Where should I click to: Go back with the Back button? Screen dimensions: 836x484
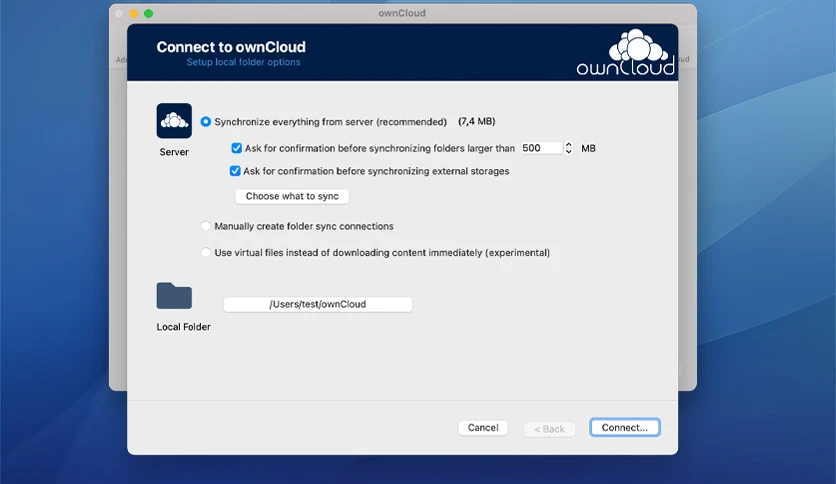(x=549, y=429)
